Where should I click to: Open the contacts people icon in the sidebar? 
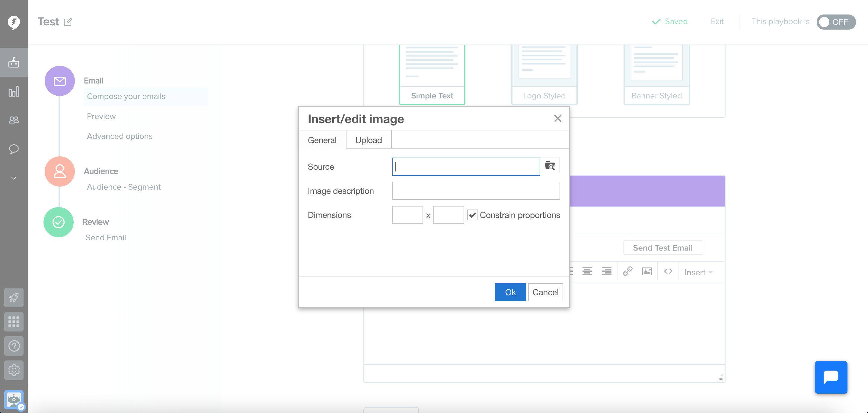coord(14,120)
